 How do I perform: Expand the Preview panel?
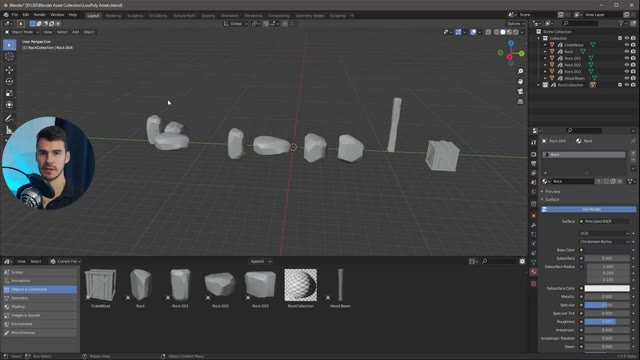tap(552, 191)
